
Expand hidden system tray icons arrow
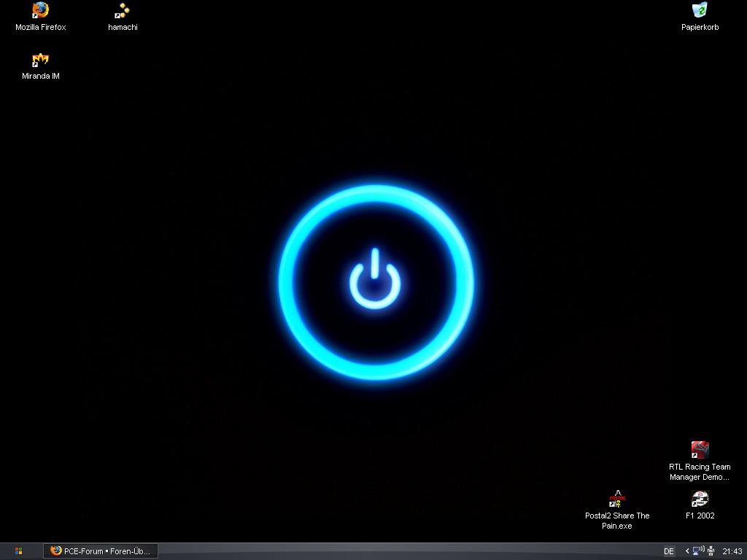point(686,551)
